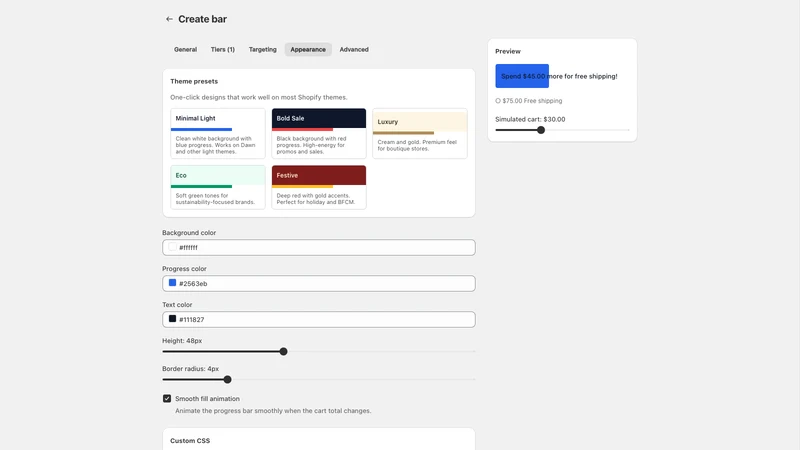Go back using the arrow beside Create bar
800x450 pixels.
pyautogui.click(x=169, y=19)
